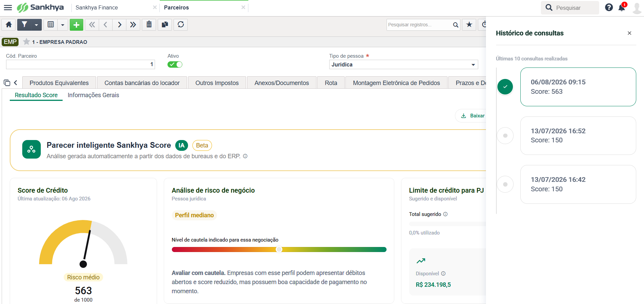The width and height of the screenshot is (644, 304).
Task: Select Informações Gerais sub-tab
Action: tap(93, 95)
